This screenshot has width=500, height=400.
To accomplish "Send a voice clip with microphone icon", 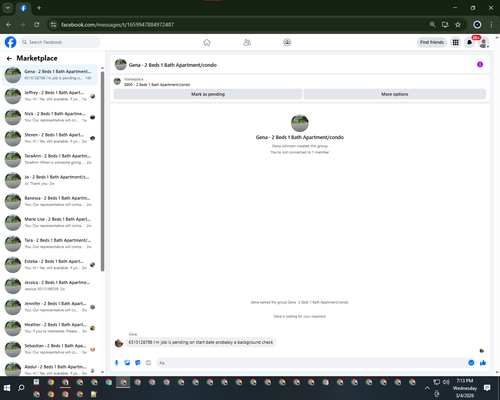I will tap(117, 363).
